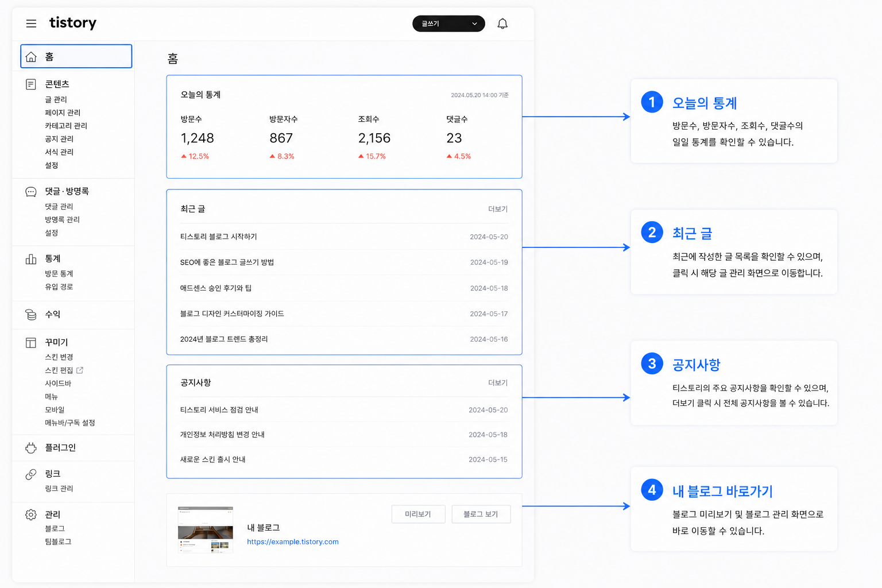Open 메뉴 under 꾸미기
The width and height of the screenshot is (882, 588).
tap(52, 397)
